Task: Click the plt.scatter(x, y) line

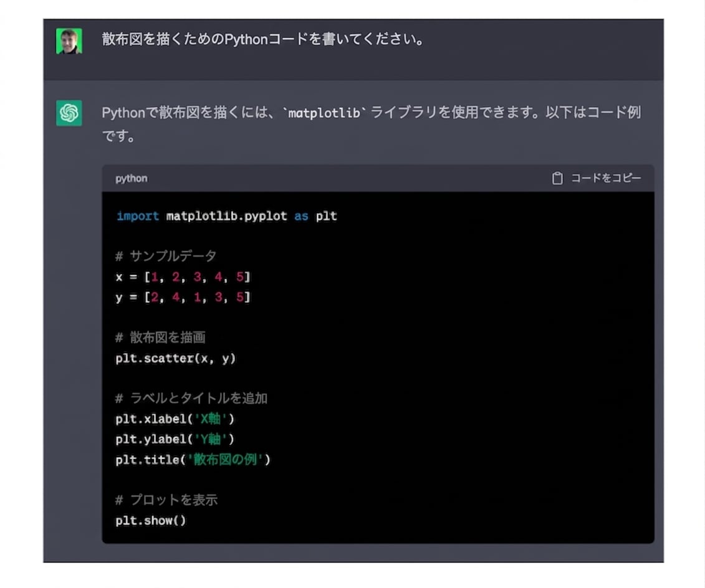Action: click(175, 358)
